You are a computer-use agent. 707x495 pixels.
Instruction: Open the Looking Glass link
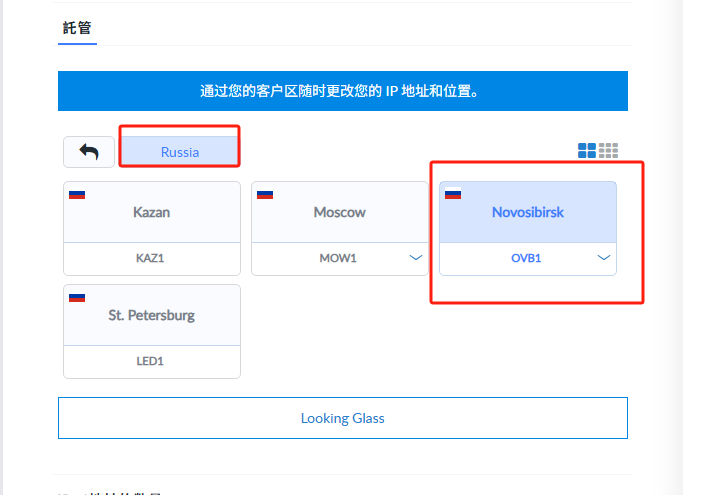click(x=343, y=418)
